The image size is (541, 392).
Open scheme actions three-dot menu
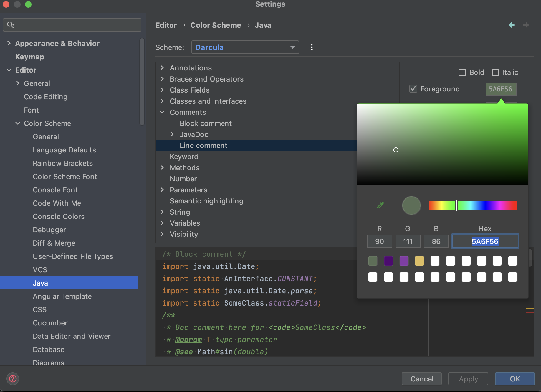point(312,47)
